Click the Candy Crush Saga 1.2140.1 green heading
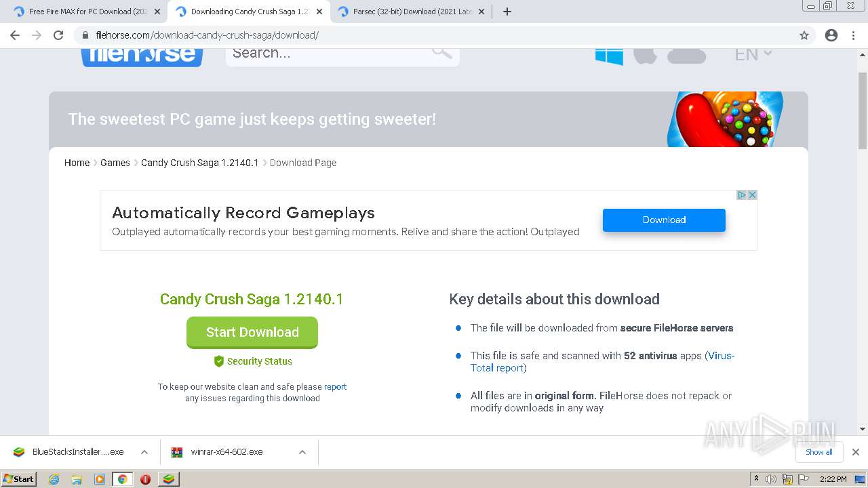Viewport: 868px width, 488px height. pyautogui.click(x=252, y=299)
